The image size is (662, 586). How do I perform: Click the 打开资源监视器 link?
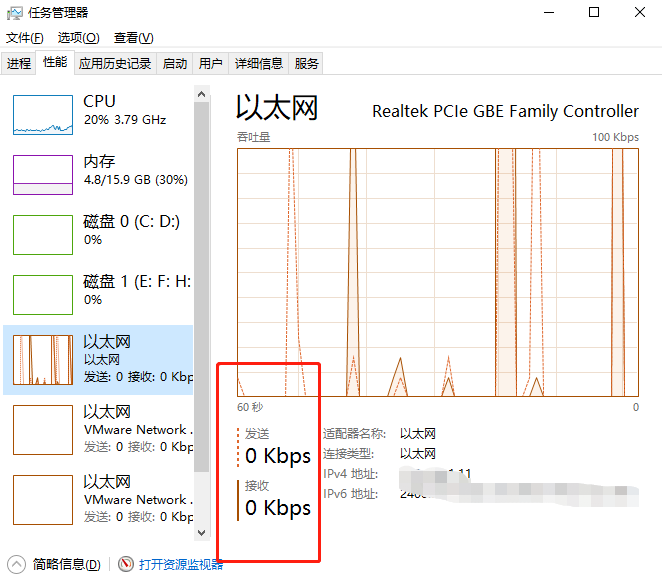coord(180,565)
